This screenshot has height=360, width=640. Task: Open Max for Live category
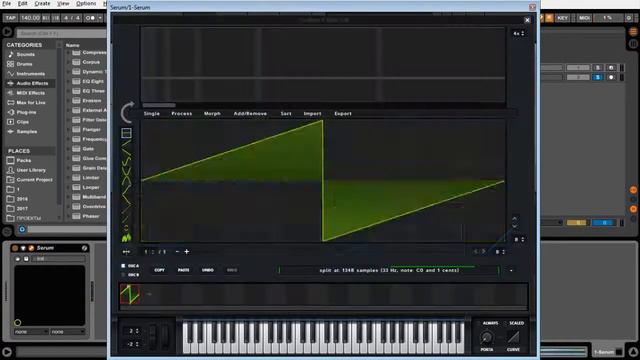point(31,102)
